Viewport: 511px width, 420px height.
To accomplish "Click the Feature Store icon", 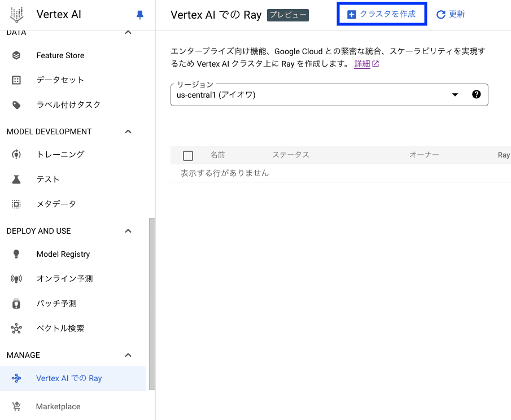I will pyautogui.click(x=16, y=55).
